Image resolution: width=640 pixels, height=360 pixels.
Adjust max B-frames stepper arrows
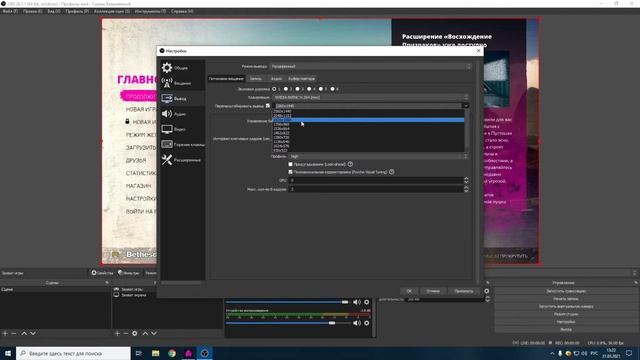[x=466, y=189]
